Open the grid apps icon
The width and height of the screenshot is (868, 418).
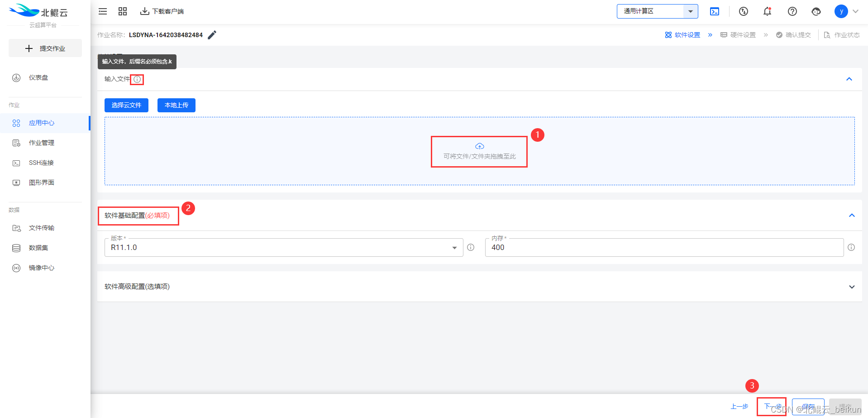coord(123,11)
